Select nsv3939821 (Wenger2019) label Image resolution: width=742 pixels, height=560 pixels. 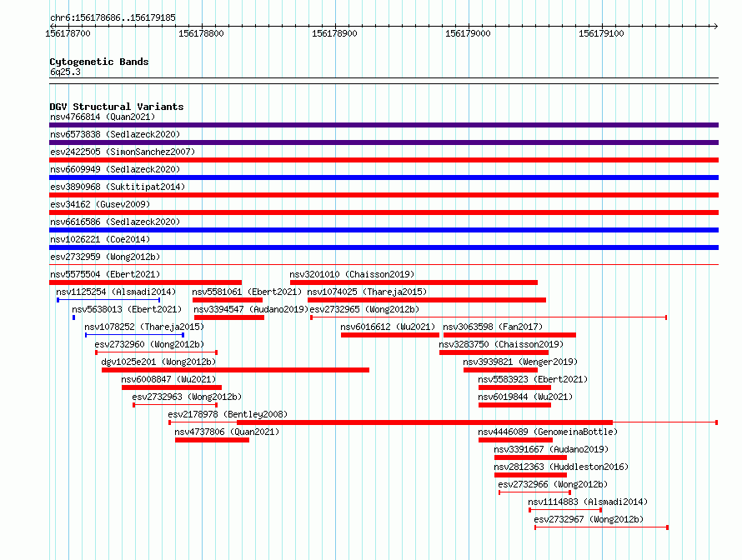520,362
